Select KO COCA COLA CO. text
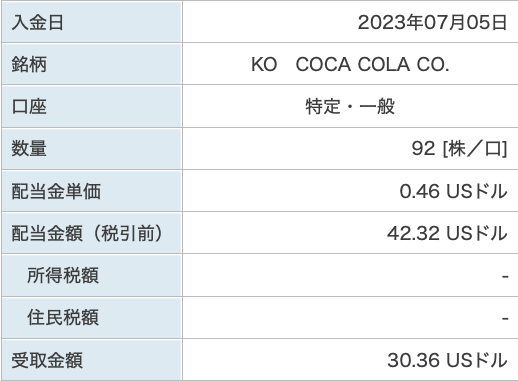 pos(350,64)
